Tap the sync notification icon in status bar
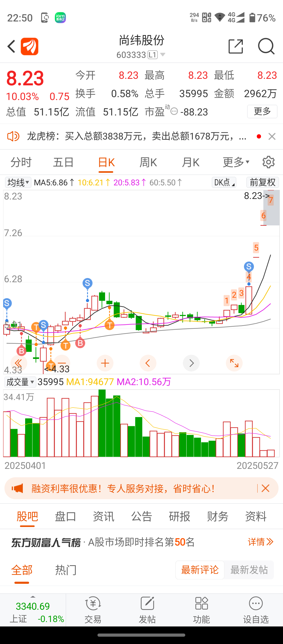 click(45, 18)
